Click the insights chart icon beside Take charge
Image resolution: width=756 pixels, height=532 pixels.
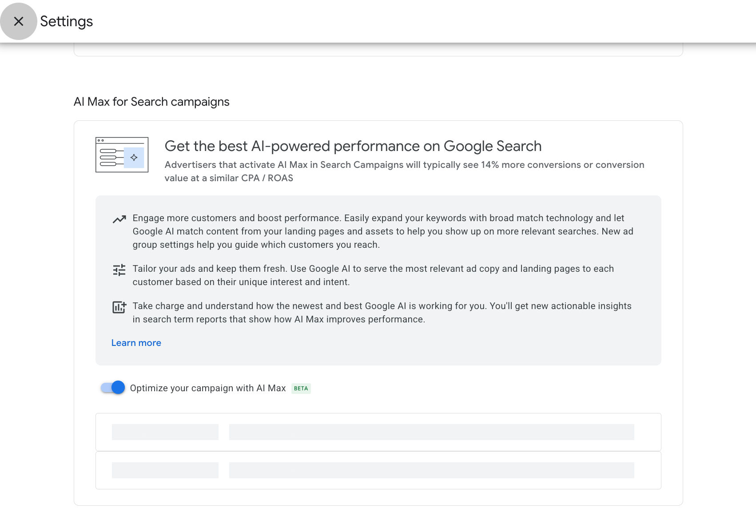119,307
